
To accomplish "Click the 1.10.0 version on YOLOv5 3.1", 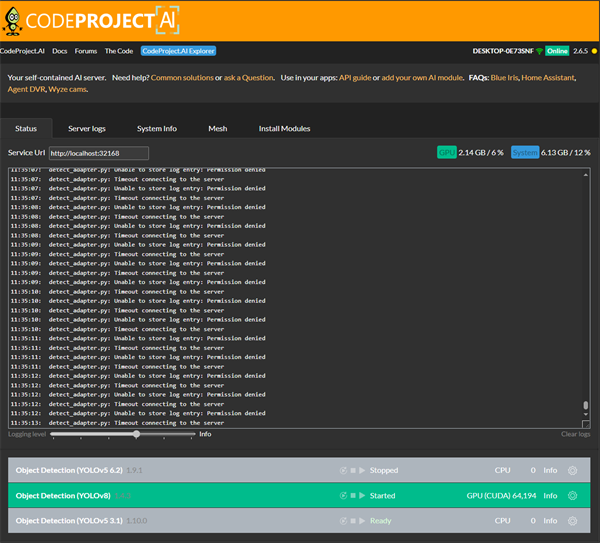I will (x=137, y=521).
